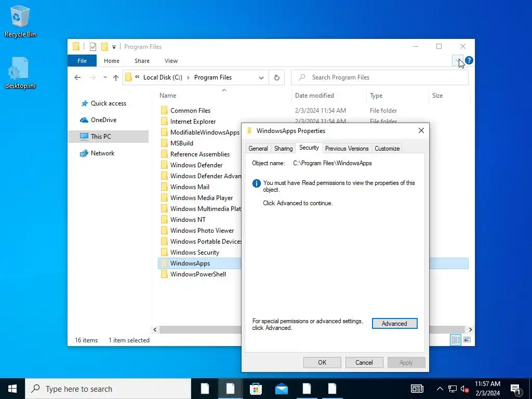Move list left with horizontal scrollbar arrow

[x=155, y=329]
